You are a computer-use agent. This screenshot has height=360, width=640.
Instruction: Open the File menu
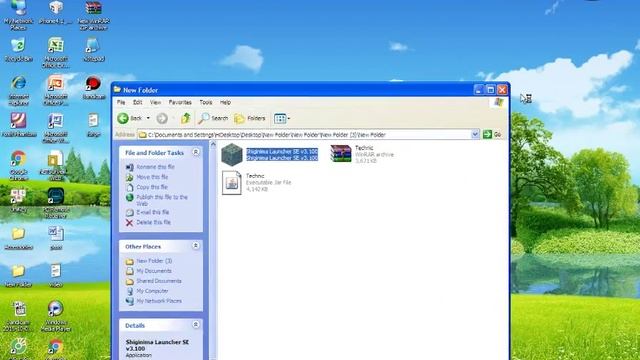(121, 102)
